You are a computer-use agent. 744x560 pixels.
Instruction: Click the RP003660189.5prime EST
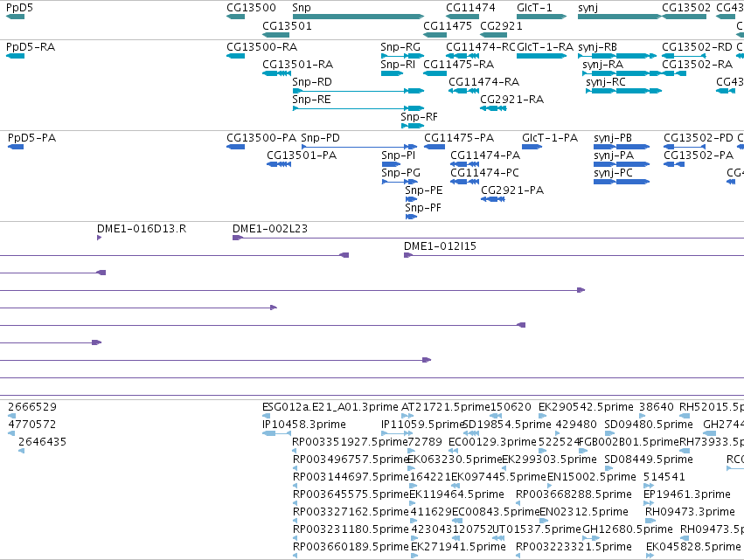point(295,557)
